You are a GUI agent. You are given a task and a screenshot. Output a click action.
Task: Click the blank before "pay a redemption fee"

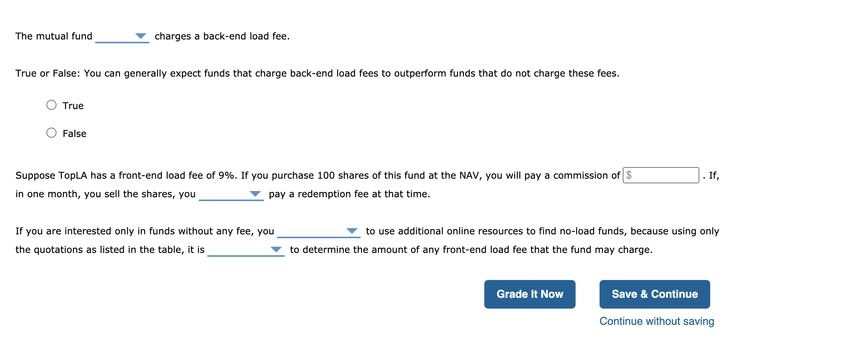click(x=231, y=195)
